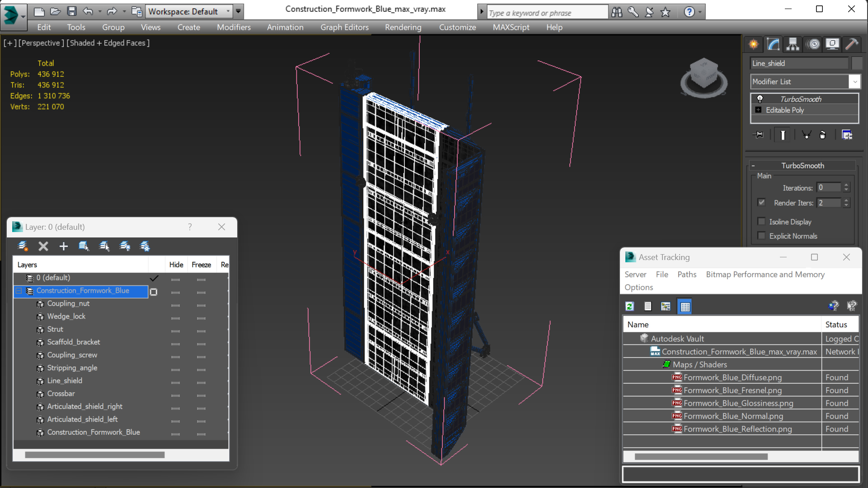Open the Rendering menu

click(x=403, y=27)
